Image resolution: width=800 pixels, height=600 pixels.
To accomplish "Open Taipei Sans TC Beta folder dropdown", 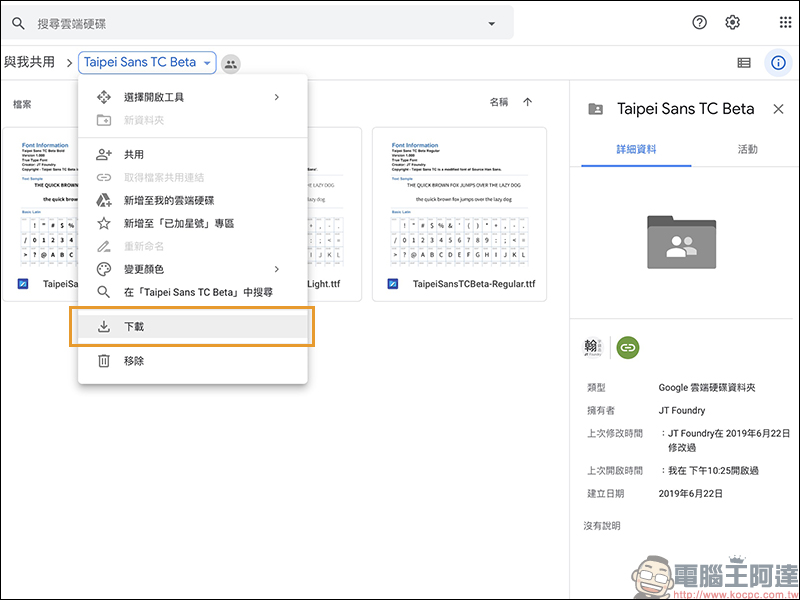I will (x=147, y=63).
